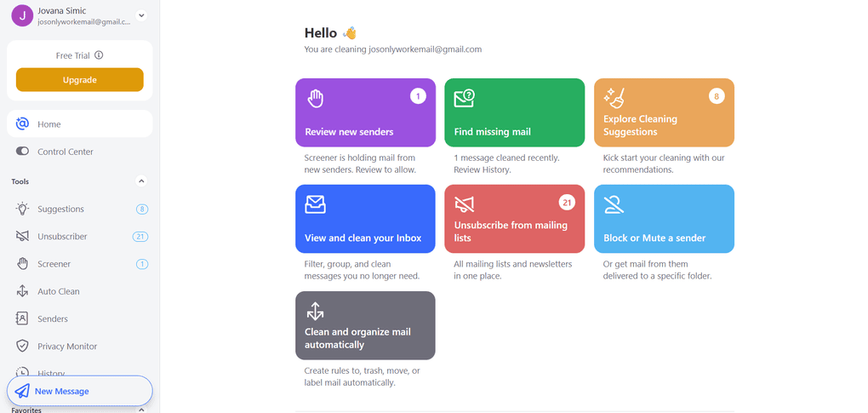Click the 'Free Trial' label
The width and height of the screenshot is (868, 413).
pos(73,55)
